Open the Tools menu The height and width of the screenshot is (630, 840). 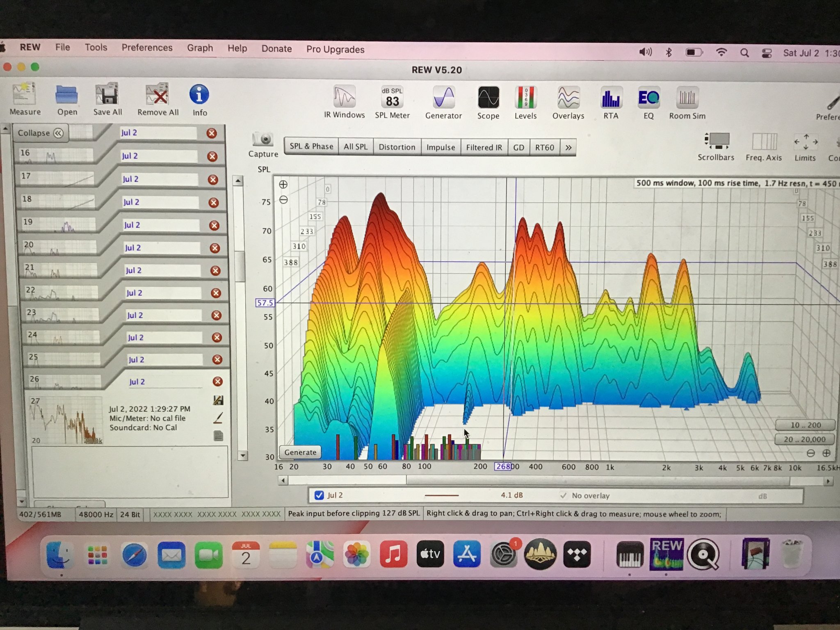[x=96, y=47]
